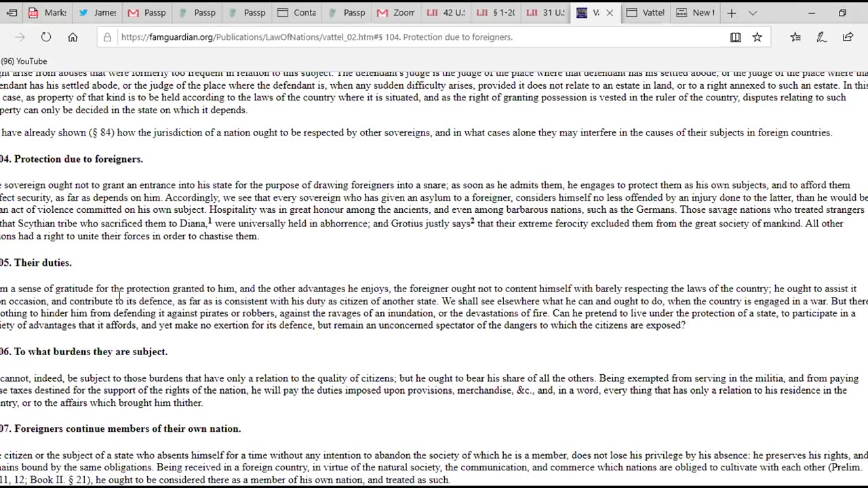868x488 pixels.
Task: Refresh the current page
Action: [x=45, y=37]
